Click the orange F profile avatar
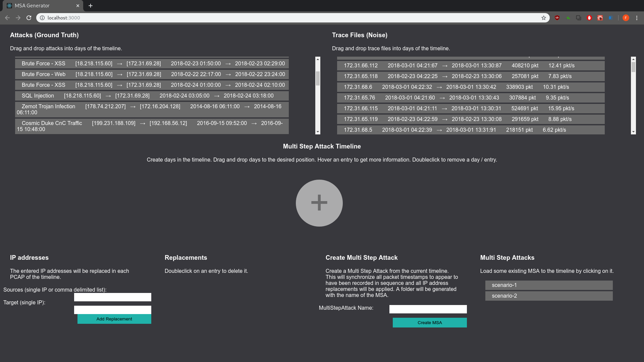644x362 pixels. (x=626, y=18)
